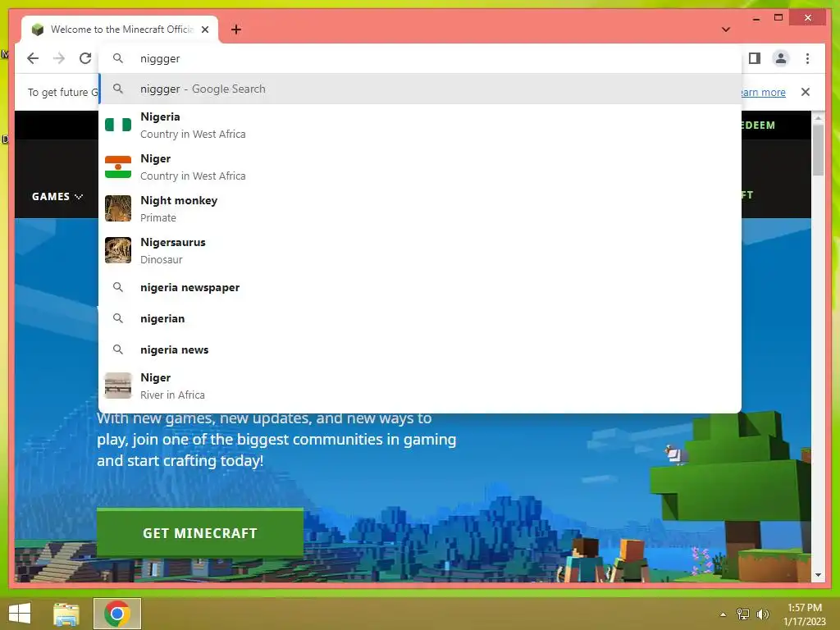Click the scrollbar down arrow
The image size is (840, 630).
click(x=818, y=575)
